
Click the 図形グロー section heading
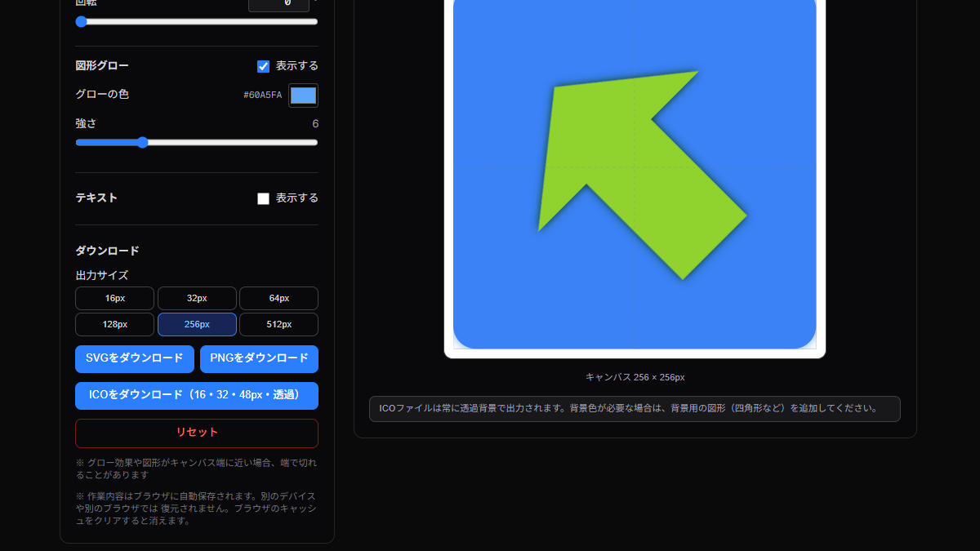pos(102,66)
